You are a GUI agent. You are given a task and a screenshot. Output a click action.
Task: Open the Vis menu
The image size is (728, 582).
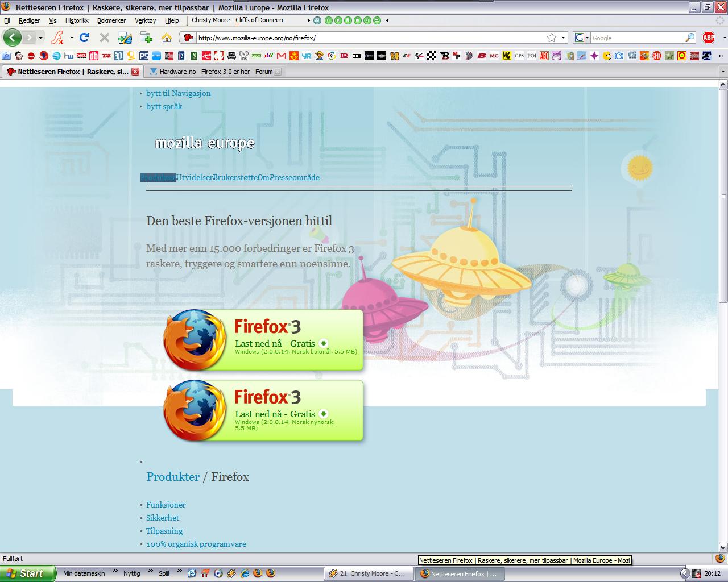[53, 20]
